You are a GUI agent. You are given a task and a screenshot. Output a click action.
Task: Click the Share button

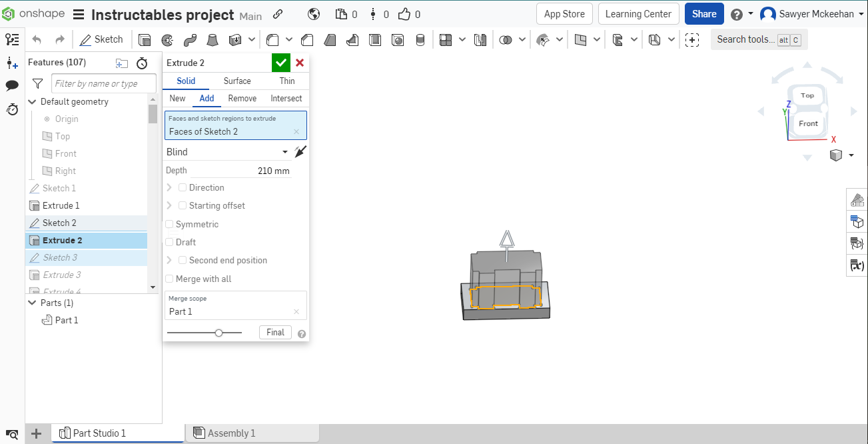point(703,14)
